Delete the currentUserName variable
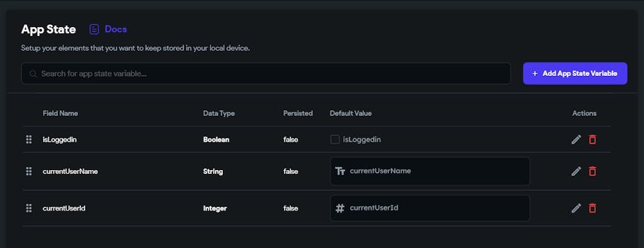The width and height of the screenshot is (644, 248). tap(592, 171)
